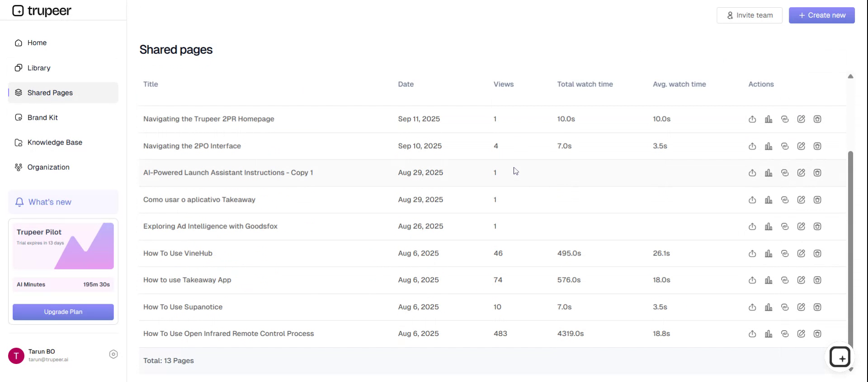This screenshot has width=868, height=382.
Task: Click the Invite team button
Action: coord(750,15)
